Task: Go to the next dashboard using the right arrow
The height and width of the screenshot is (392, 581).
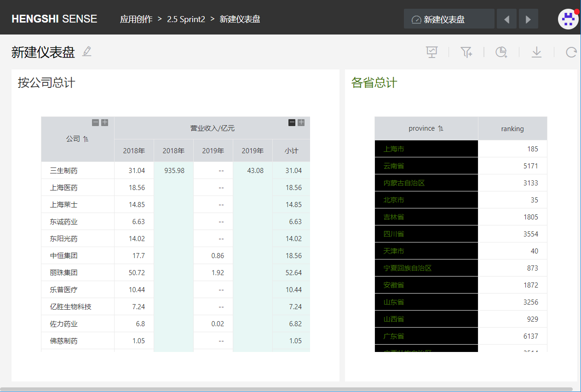Action: click(529, 19)
